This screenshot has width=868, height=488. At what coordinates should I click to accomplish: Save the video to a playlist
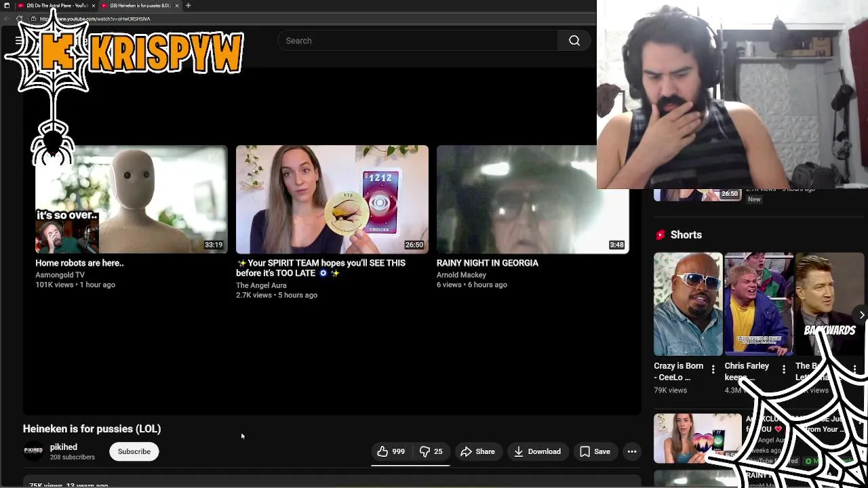pyautogui.click(x=595, y=451)
